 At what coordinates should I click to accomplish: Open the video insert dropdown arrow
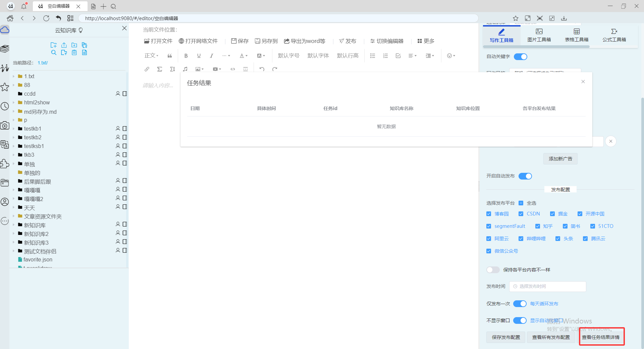coord(220,69)
